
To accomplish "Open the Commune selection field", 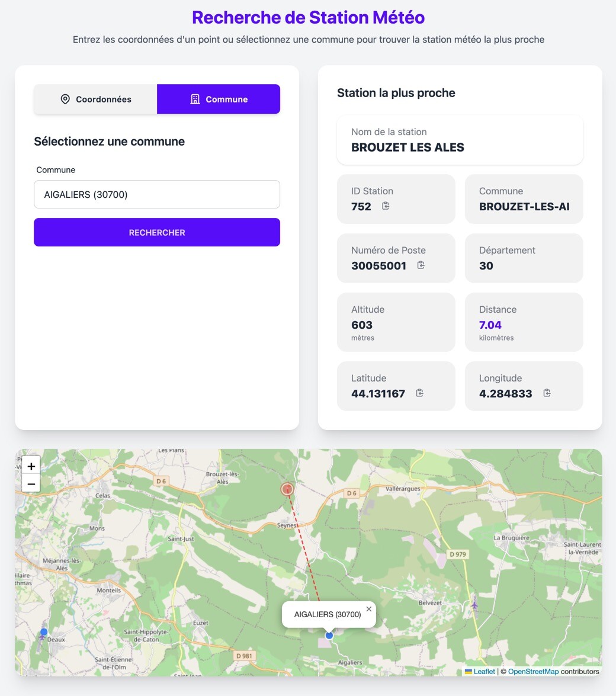I will [156, 194].
